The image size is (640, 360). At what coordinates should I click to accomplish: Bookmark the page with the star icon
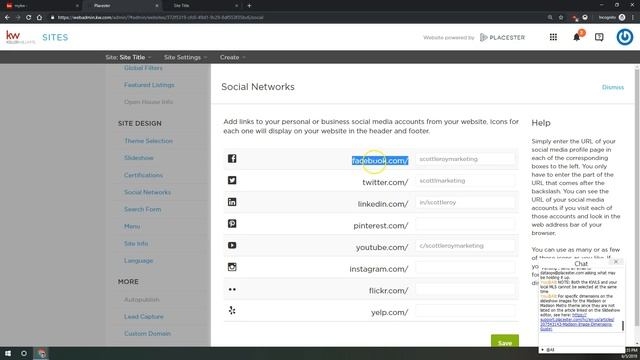(561, 18)
